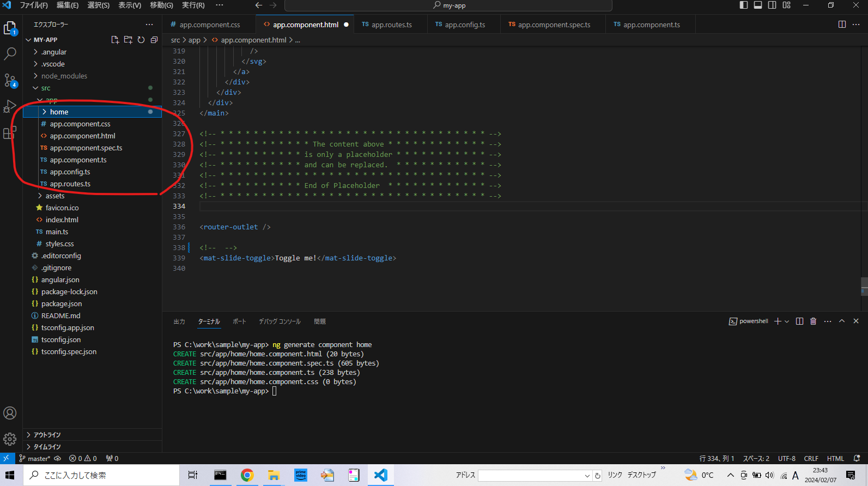
Task: Open the terminal launch profile dropdown arrow
Action: point(787,321)
